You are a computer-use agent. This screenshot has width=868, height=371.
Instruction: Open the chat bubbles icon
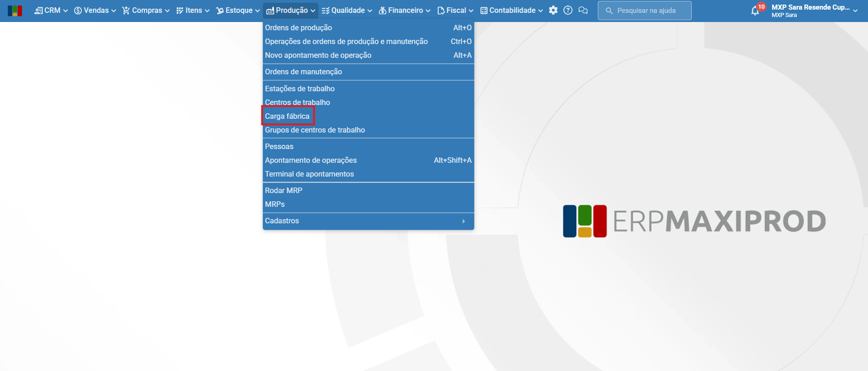583,10
